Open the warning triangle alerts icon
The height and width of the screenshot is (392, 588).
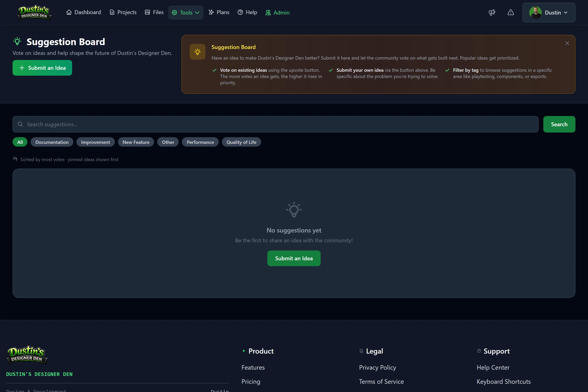click(511, 13)
